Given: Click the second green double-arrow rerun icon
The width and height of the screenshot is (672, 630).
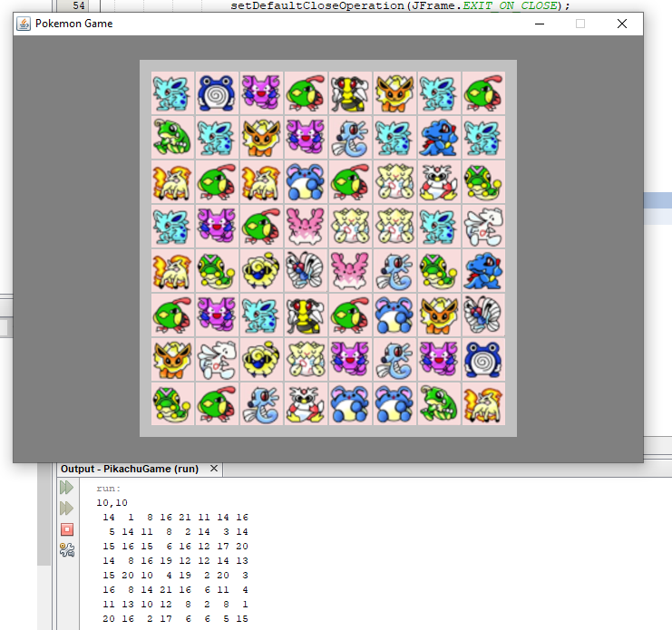Looking at the screenshot, I should coord(67,509).
